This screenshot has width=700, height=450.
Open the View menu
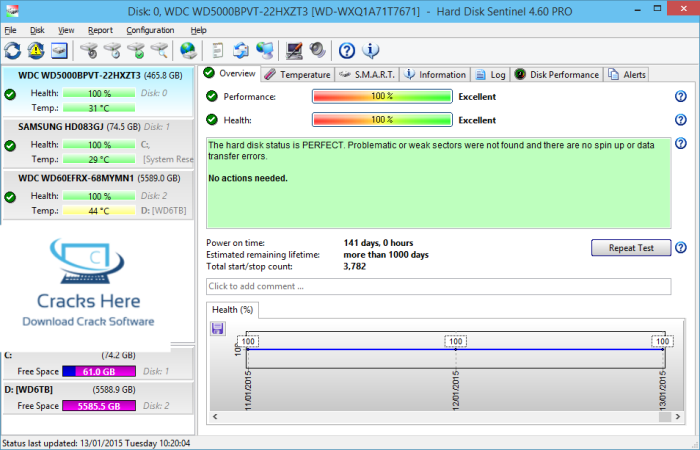click(66, 30)
